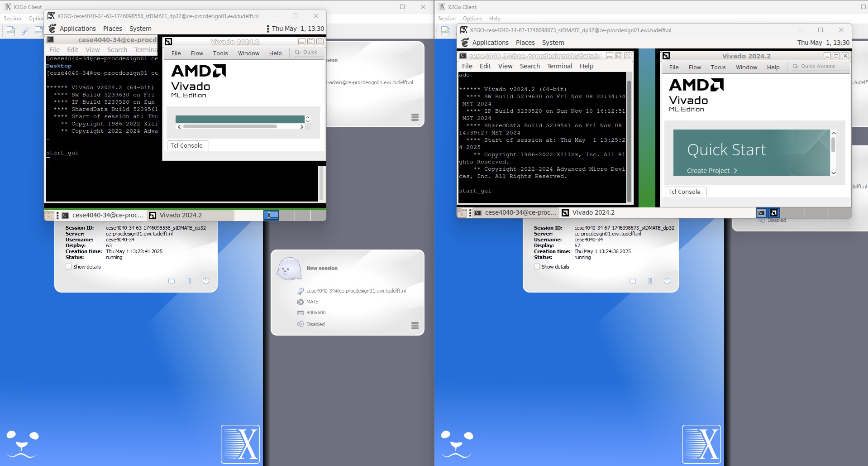868x466 pixels.
Task: Click MATE foot logo in left remote desktop
Action: 52,29
